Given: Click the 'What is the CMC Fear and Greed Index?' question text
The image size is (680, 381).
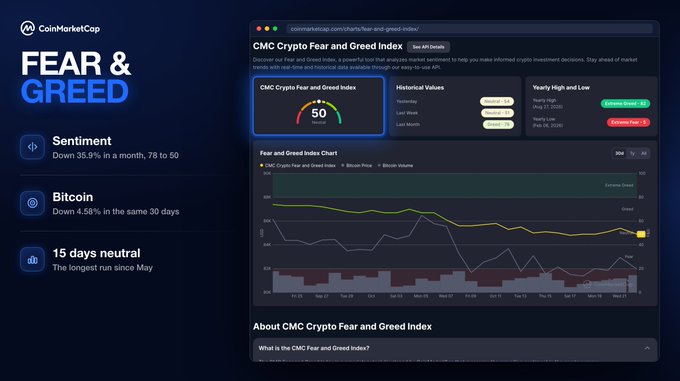Looking at the screenshot, I should 314,348.
